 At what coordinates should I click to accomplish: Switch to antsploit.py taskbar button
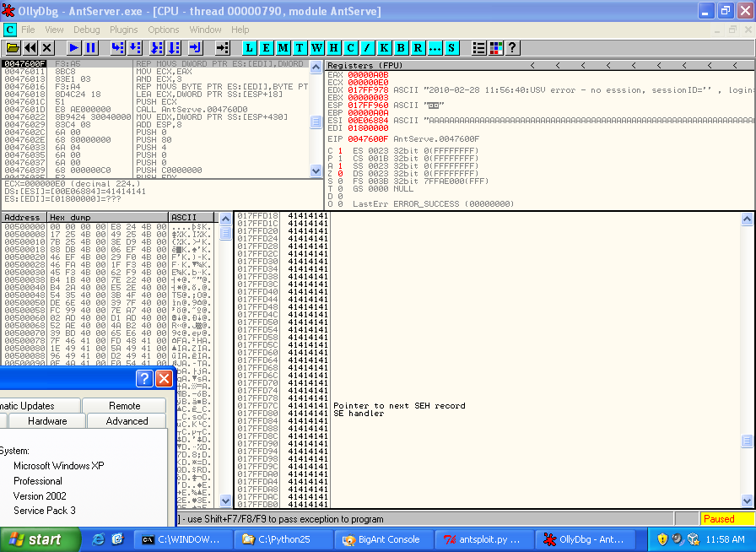(484, 539)
